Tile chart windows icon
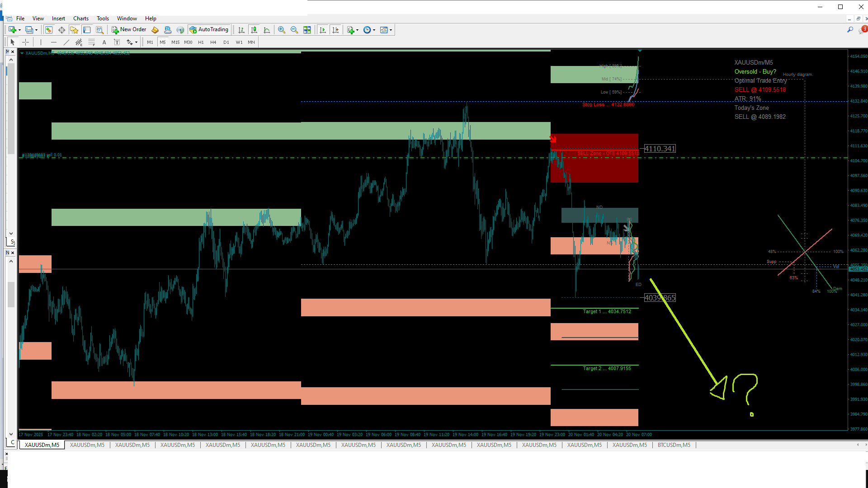Image resolution: width=868 pixels, height=488 pixels. click(x=307, y=30)
